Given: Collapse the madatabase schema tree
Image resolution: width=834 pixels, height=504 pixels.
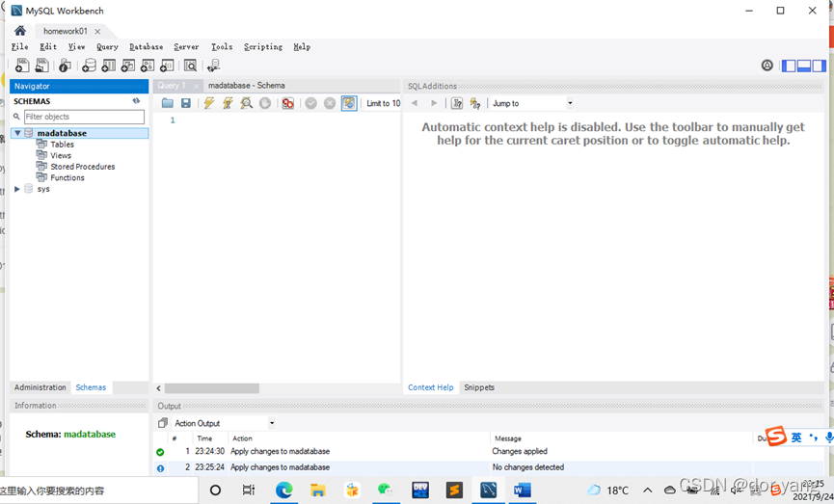Looking at the screenshot, I should click(17, 133).
